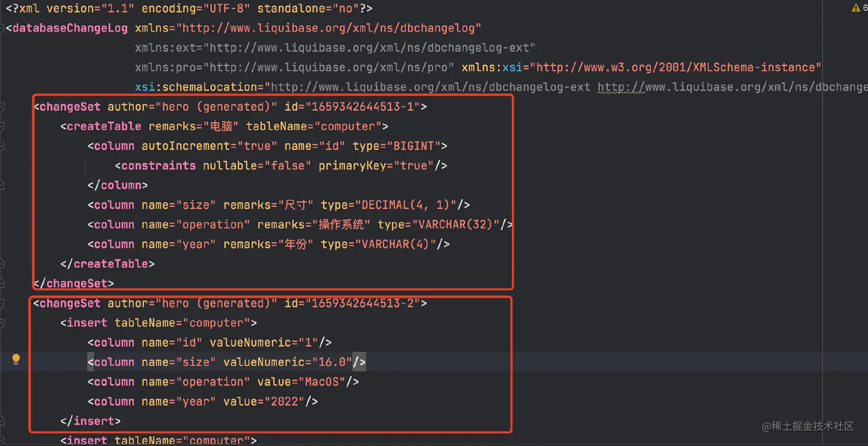Select the primaryKey="true" attribute

[x=377, y=166]
